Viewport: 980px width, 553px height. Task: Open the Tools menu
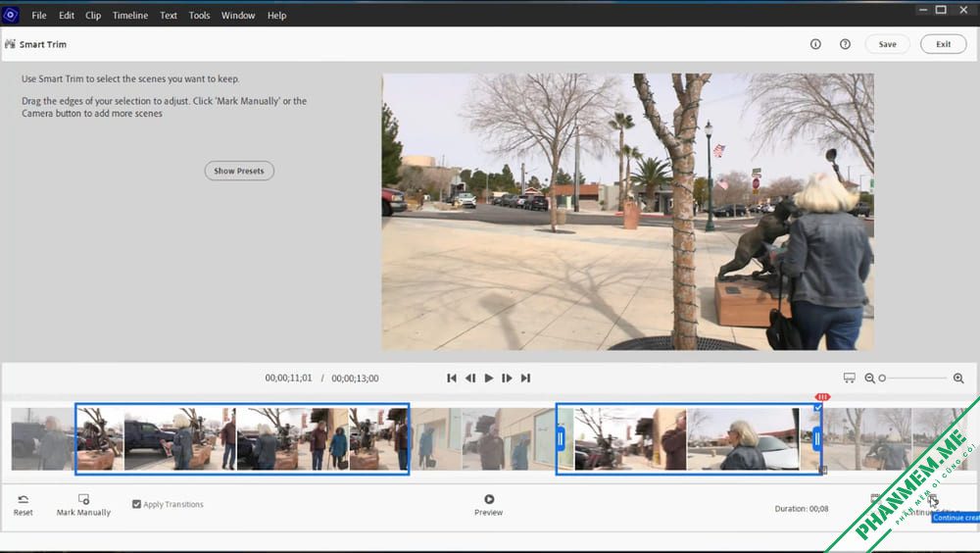click(x=199, y=15)
